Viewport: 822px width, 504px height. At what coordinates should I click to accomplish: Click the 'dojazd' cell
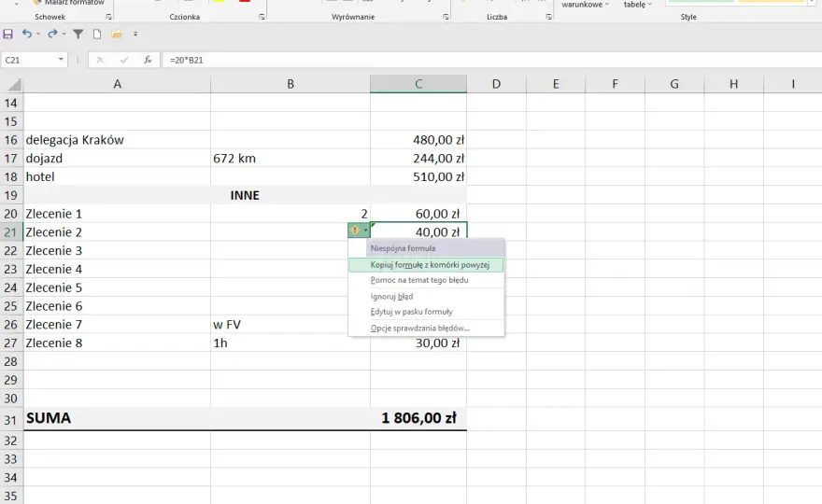coord(117,159)
